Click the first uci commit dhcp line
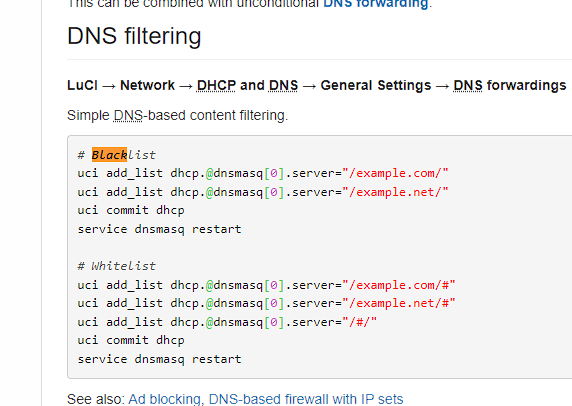The width and height of the screenshot is (572, 406). pyautogui.click(x=131, y=210)
